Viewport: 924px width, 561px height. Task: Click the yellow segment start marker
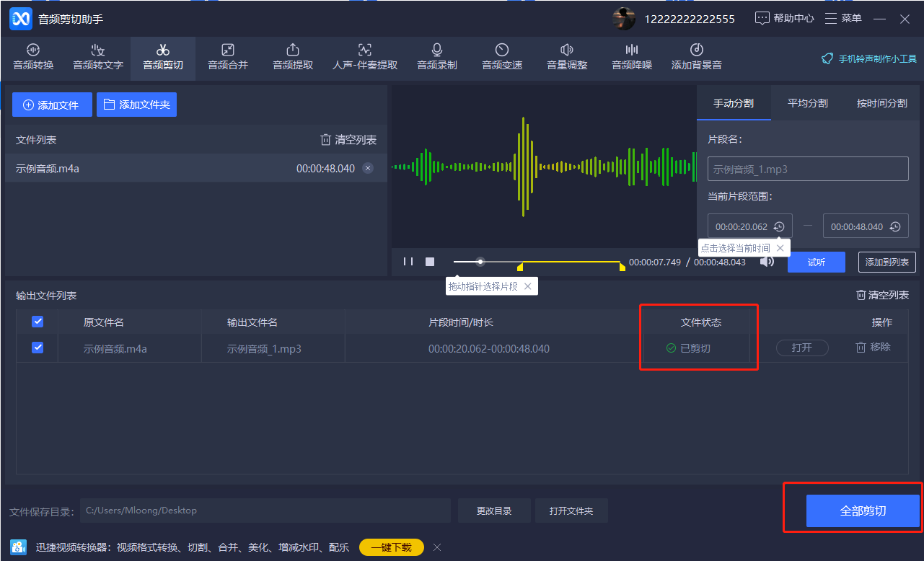click(x=520, y=267)
